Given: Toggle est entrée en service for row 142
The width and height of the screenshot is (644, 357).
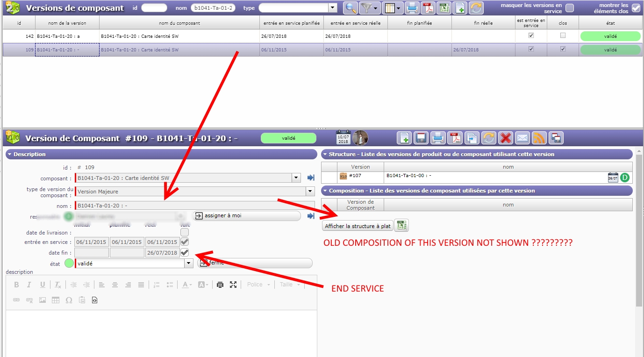Looking at the screenshot, I should [x=531, y=36].
